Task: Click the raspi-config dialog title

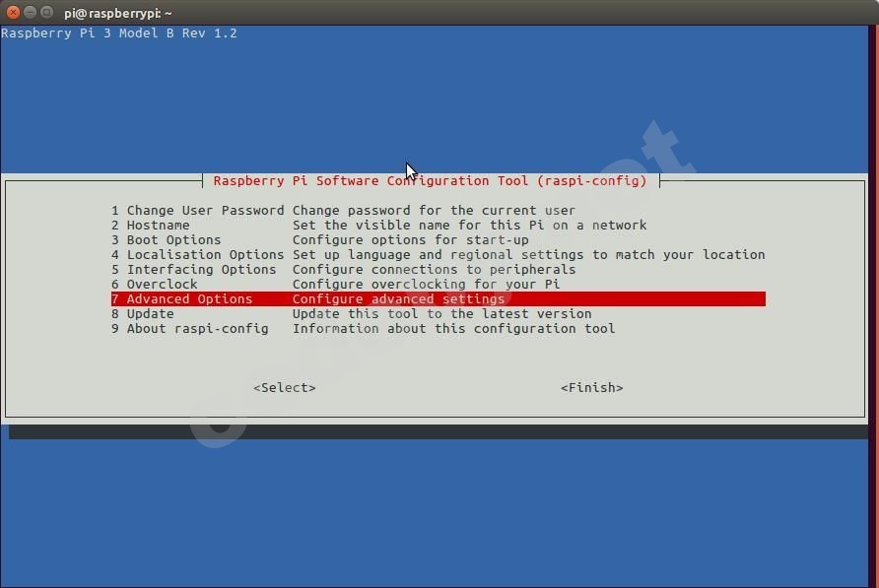Action: point(430,180)
